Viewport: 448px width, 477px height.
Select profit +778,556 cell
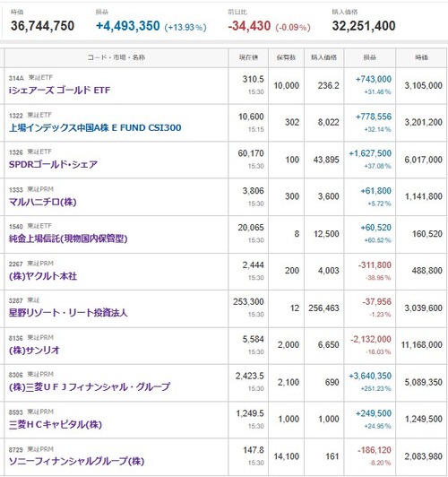(x=374, y=117)
